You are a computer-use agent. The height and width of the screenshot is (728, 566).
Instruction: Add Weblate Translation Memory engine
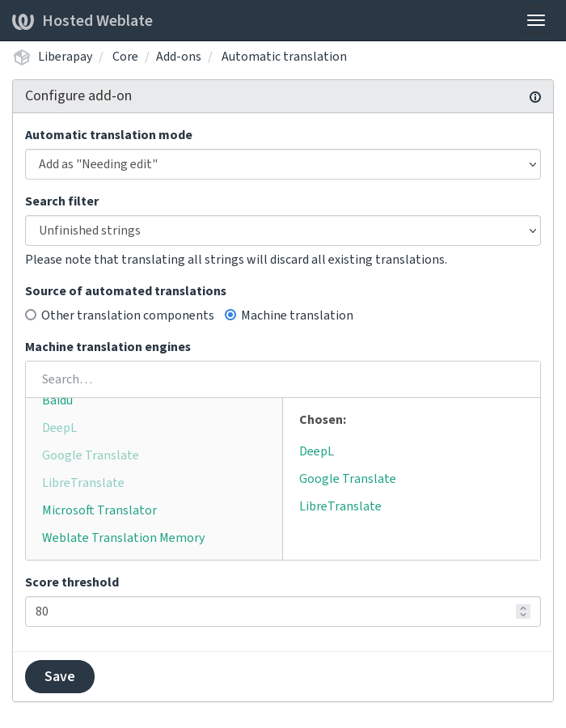[x=123, y=537]
